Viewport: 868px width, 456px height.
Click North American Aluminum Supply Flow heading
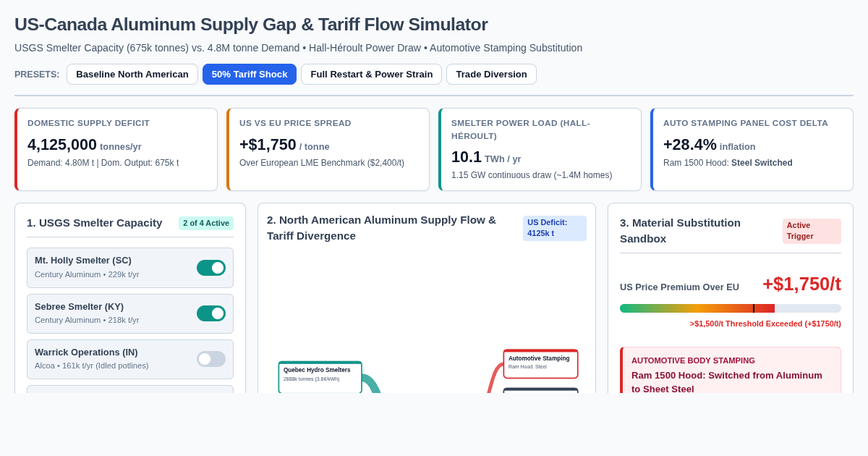point(381,227)
